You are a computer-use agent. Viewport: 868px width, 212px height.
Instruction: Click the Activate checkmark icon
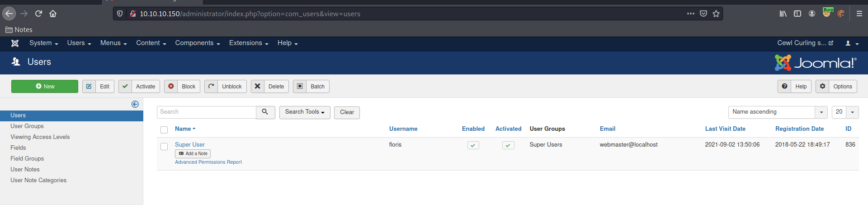(x=125, y=86)
